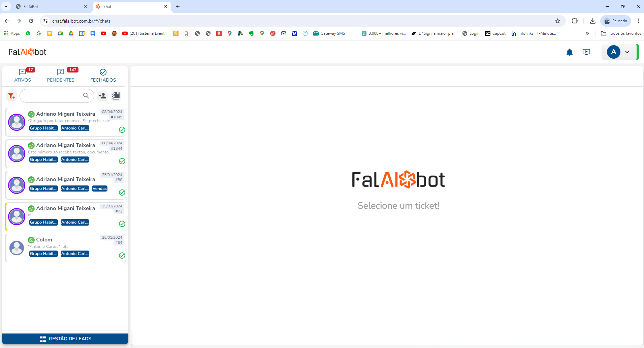The image size is (644, 348).
Task: Click the site information icon
Action: point(45,21)
